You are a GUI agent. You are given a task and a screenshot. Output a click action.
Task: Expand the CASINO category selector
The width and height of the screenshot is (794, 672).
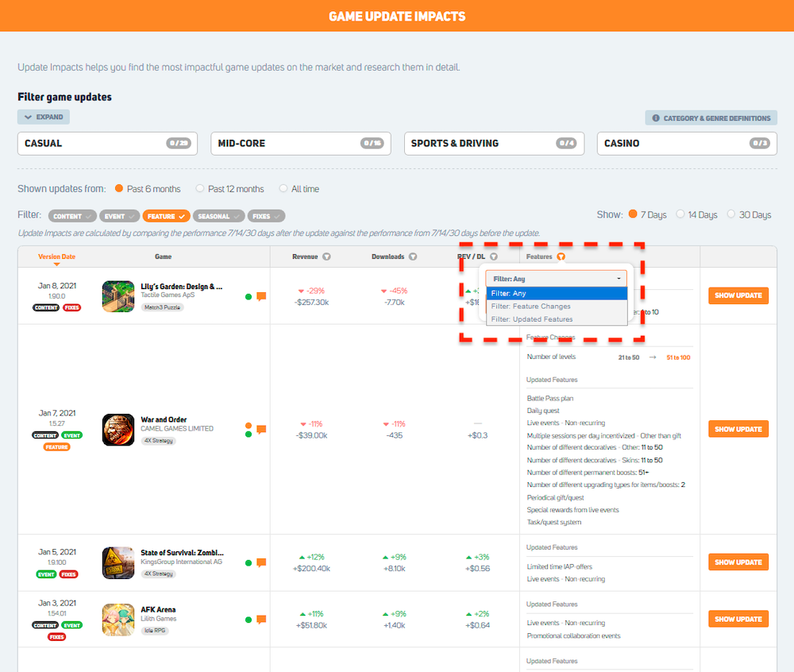tap(687, 144)
